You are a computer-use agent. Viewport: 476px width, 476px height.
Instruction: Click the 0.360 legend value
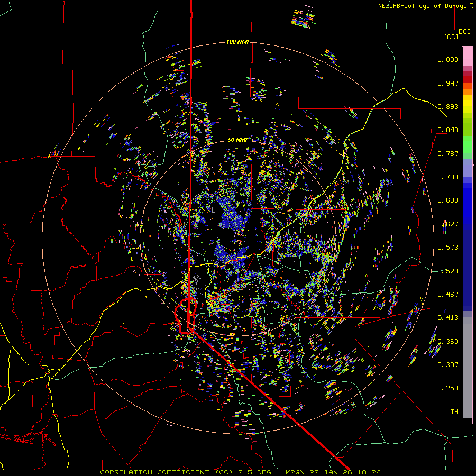pos(448,342)
